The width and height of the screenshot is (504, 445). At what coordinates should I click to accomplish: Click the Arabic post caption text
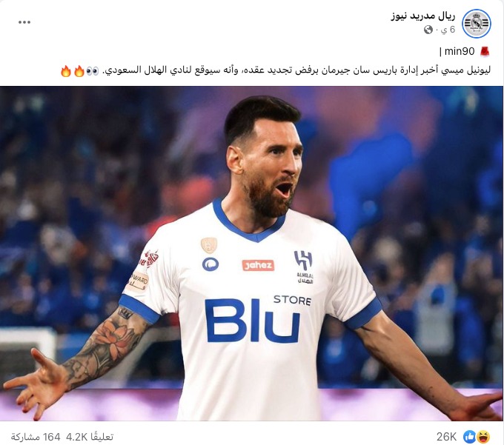(x=296, y=70)
